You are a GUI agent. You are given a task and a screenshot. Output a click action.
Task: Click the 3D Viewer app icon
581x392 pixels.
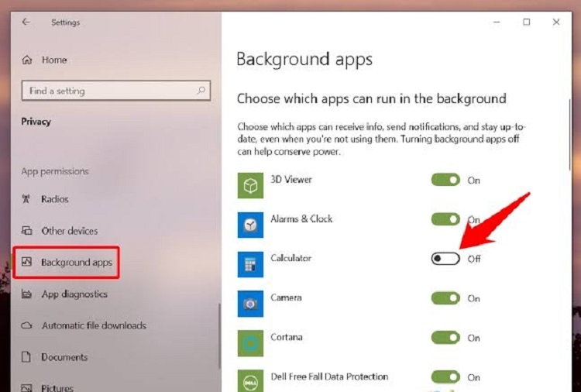(x=250, y=185)
